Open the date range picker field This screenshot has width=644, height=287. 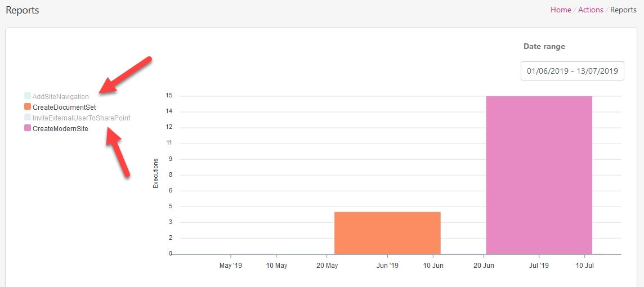572,71
